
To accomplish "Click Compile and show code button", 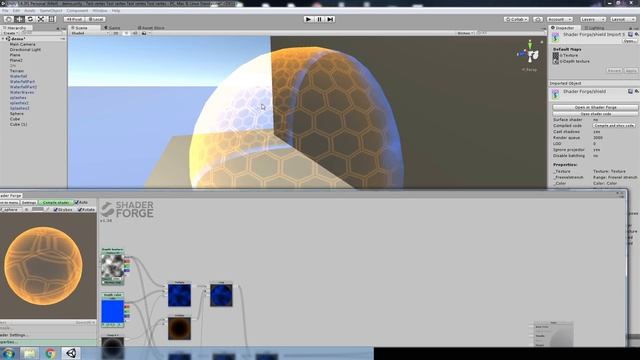I will [614, 126].
